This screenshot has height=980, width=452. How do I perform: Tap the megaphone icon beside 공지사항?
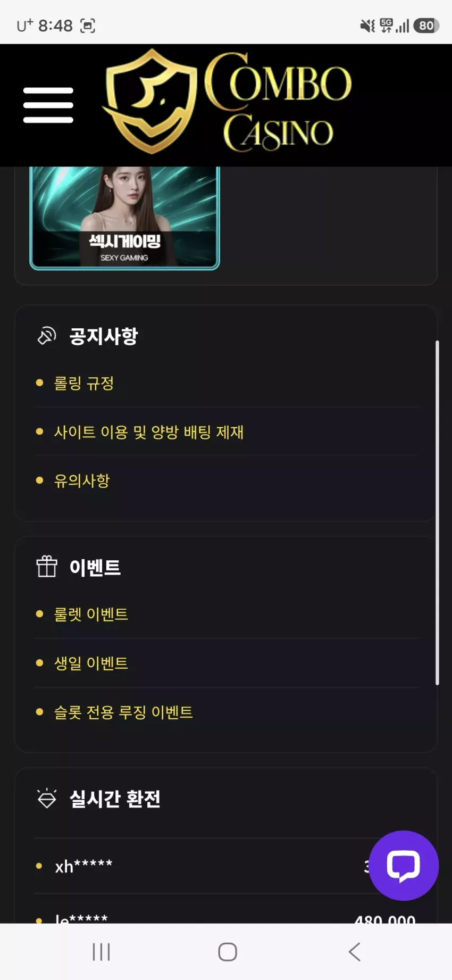(x=47, y=336)
